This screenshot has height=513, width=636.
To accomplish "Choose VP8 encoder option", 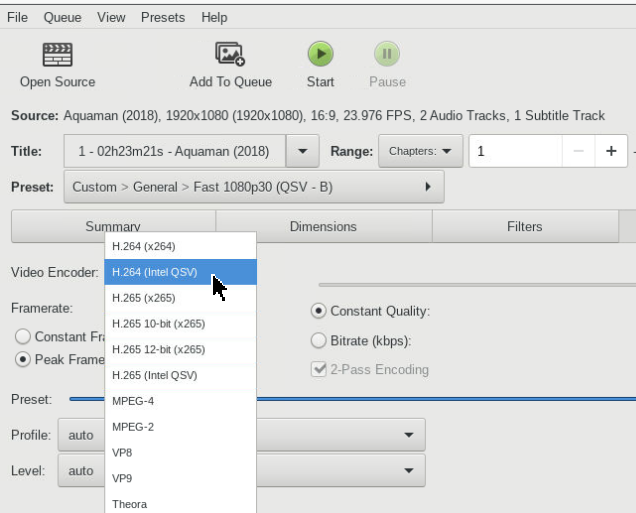I will click(180, 453).
